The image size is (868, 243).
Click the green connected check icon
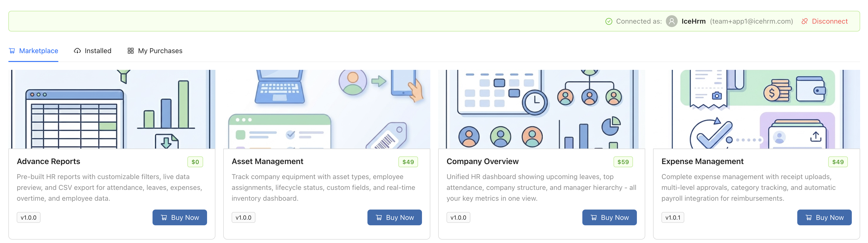[x=609, y=21]
